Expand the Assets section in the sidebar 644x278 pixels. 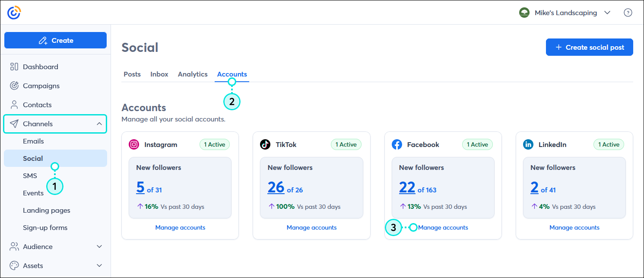tap(99, 265)
